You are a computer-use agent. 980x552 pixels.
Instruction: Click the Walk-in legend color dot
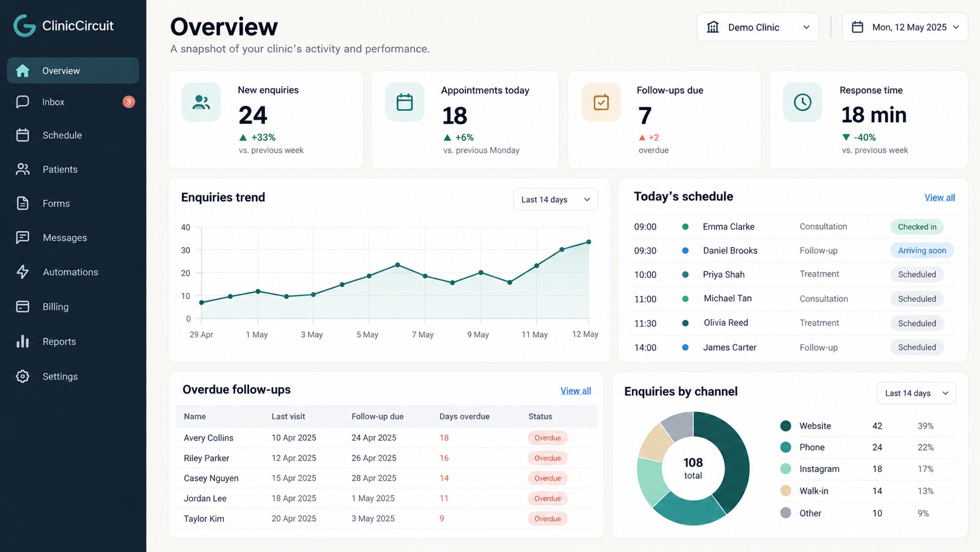coord(786,491)
